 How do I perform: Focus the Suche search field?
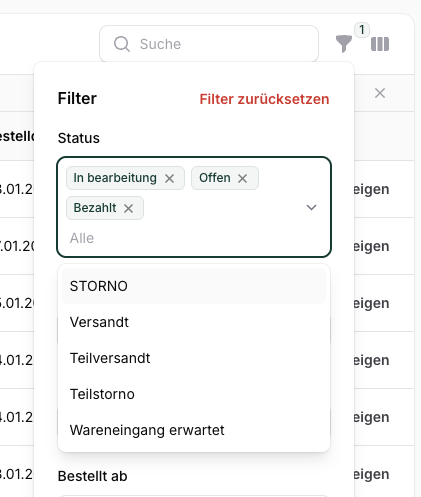click(x=209, y=44)
